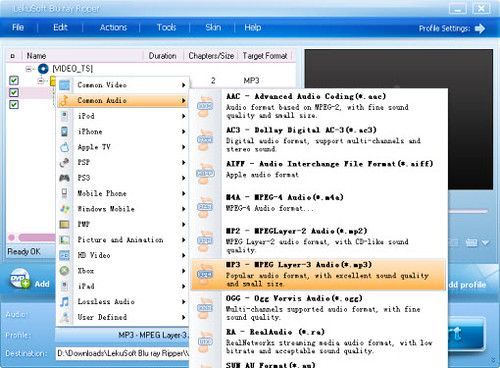
Task: Open the Tools menu
Action: pyautogui.click(x=166, y=27)
